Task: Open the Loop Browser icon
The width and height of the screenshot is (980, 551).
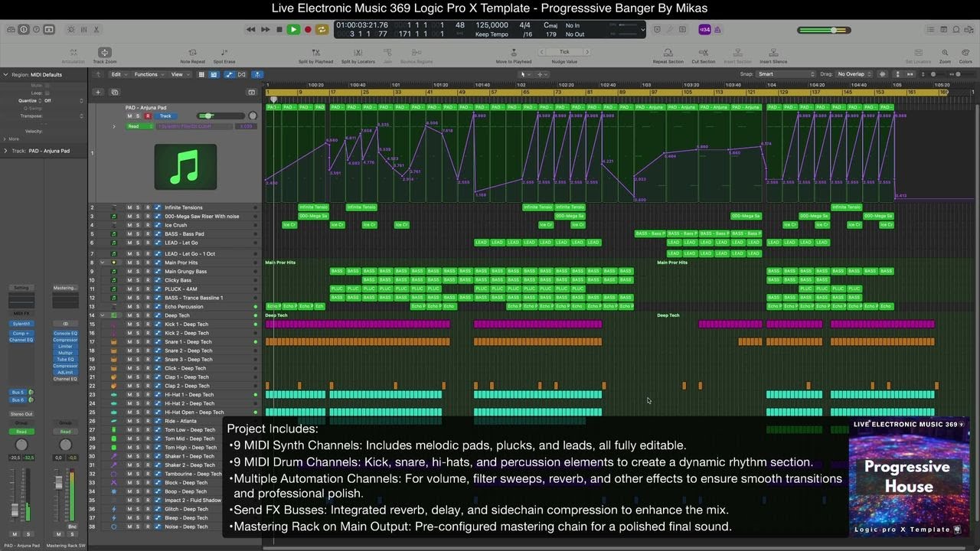Action: point(956,29)
